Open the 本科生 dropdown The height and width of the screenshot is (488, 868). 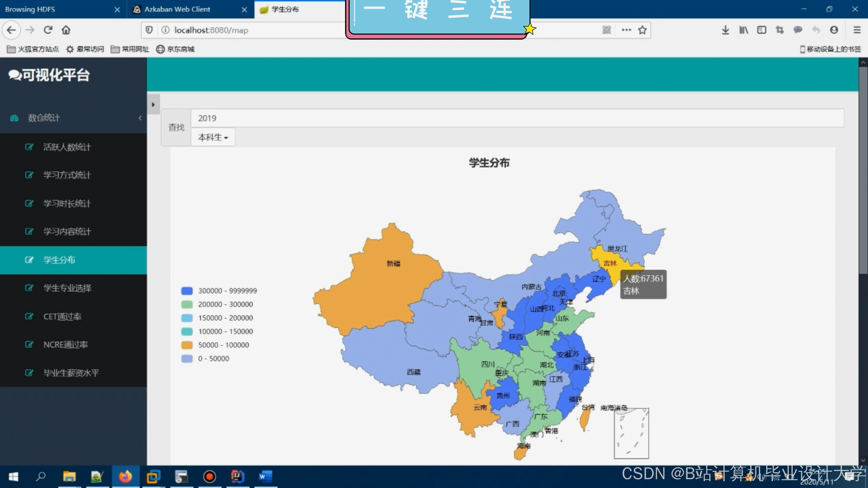tap(213, 137)
